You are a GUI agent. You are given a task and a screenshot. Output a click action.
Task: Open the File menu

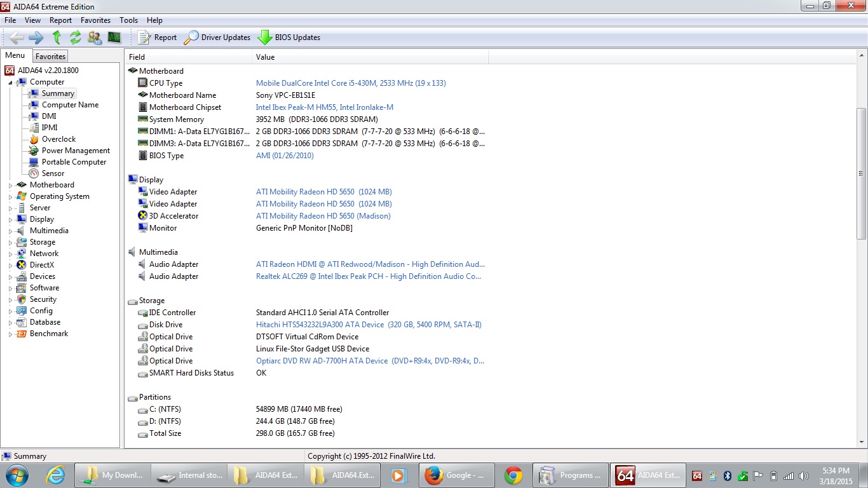click(x=10, y=20)
